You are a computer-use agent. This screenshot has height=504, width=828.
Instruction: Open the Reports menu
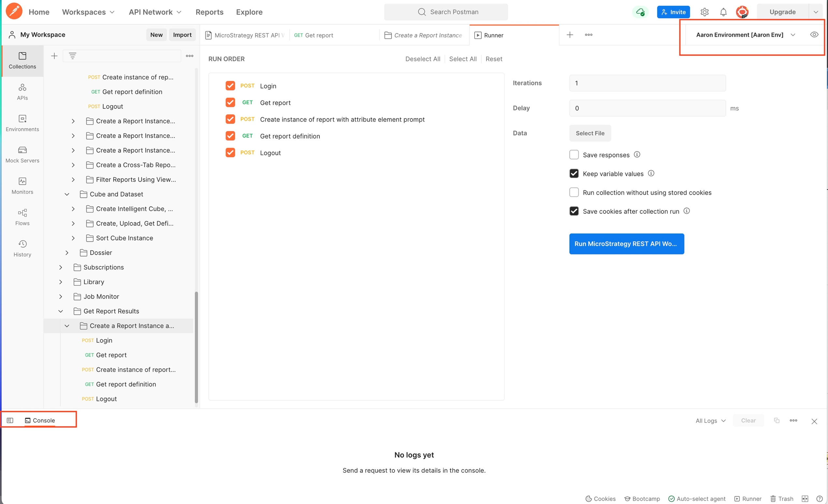(209, 12)
